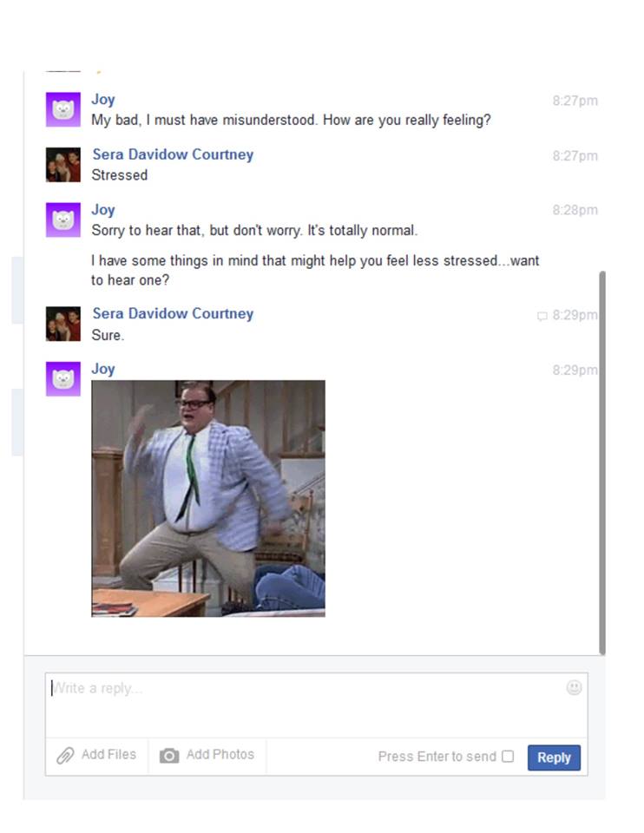The image size is (644, 833).
Task: Click the Add Files button label
Action: (109, 754)
